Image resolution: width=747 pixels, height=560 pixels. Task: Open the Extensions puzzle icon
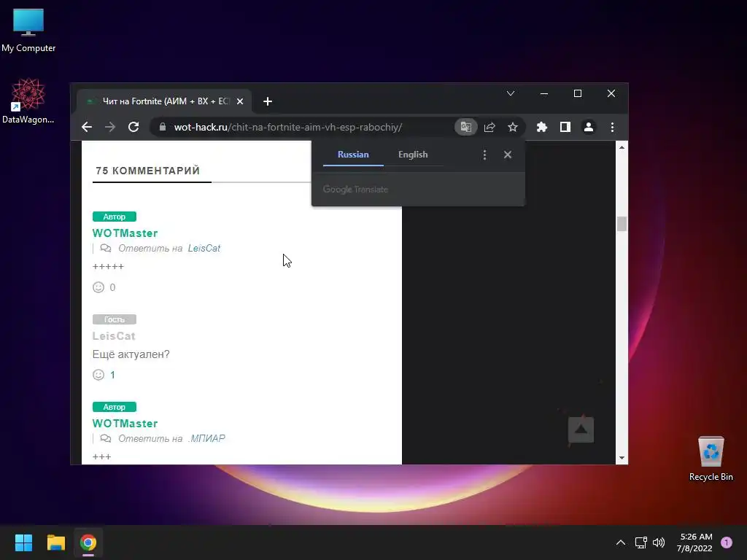(542, 127)
